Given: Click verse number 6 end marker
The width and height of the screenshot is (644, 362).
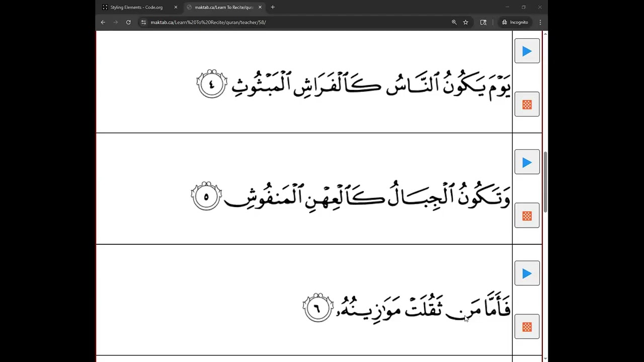Looking at the screenshot, I should pyautogui.click(x=318, y=307).
